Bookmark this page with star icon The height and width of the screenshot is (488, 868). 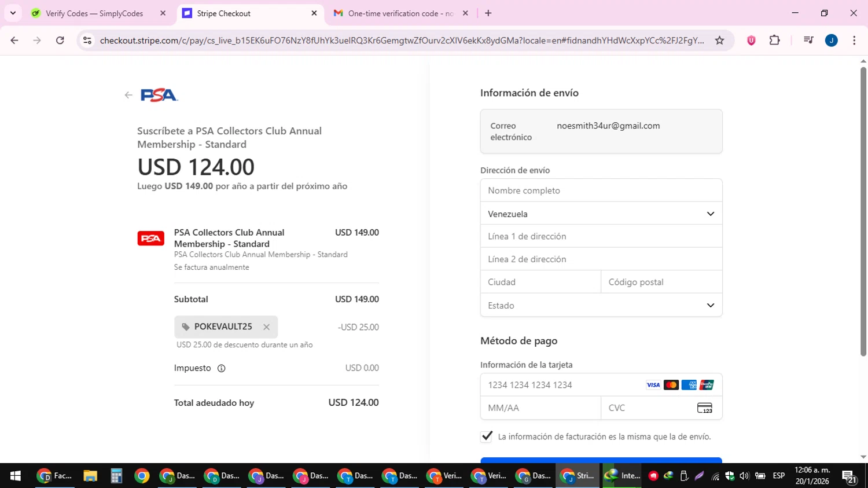click(719, 41)
